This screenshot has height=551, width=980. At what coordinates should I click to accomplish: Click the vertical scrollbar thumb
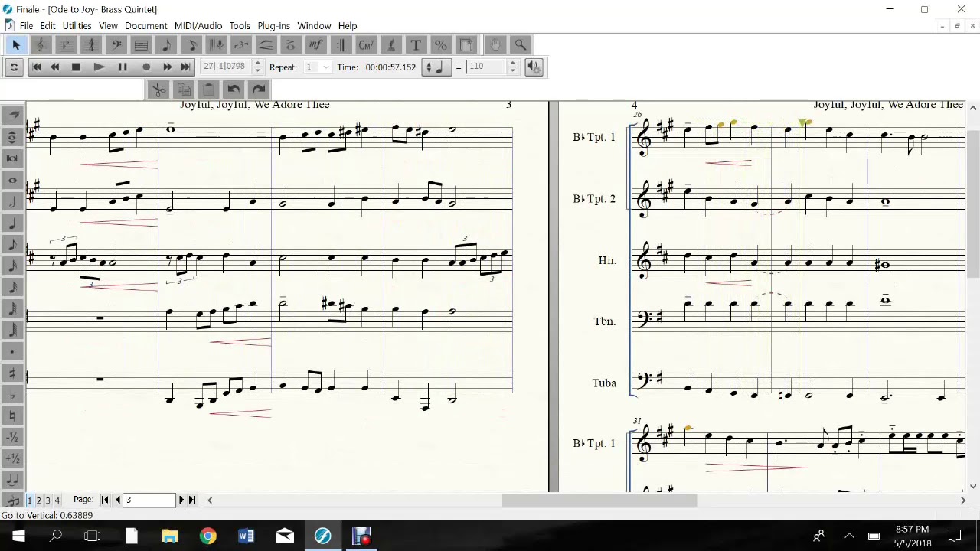pyautogui.click(x=973, y=204)
